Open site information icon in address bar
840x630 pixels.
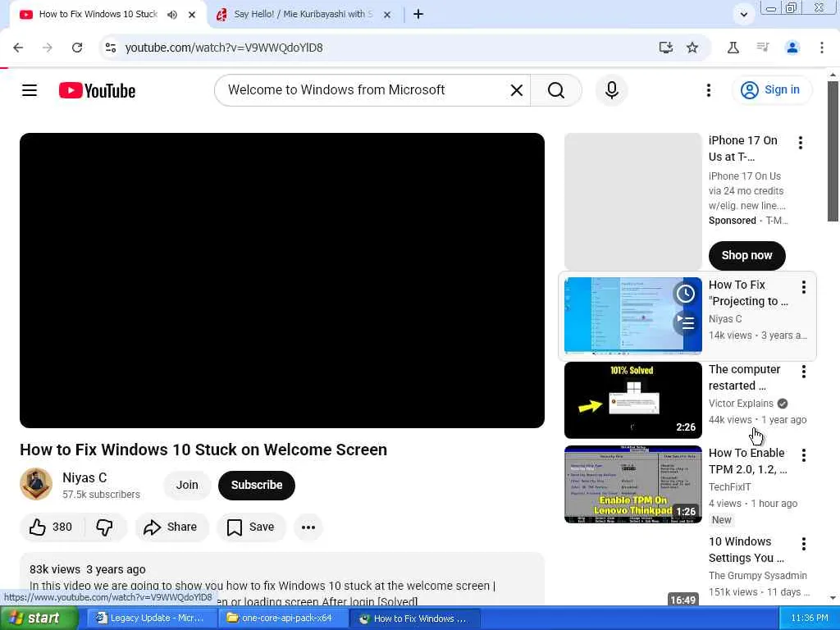tap(111, 48)
